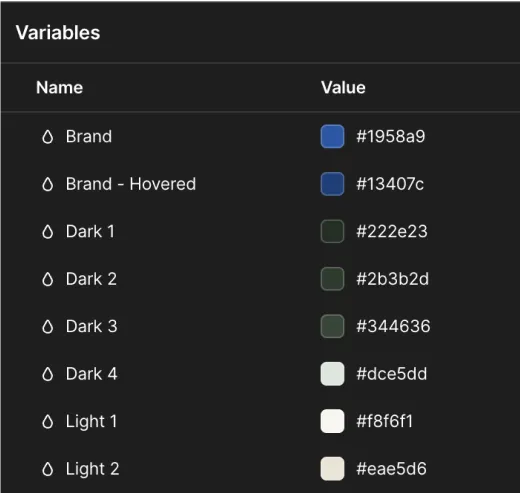Click the hex value #dce5dd
This screenshot has width=520, height=493.
pyautogui.click(x=392, y=374)
